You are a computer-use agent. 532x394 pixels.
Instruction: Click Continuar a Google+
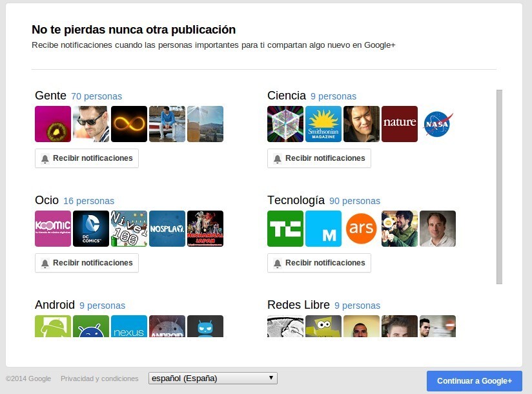(475, 381)
